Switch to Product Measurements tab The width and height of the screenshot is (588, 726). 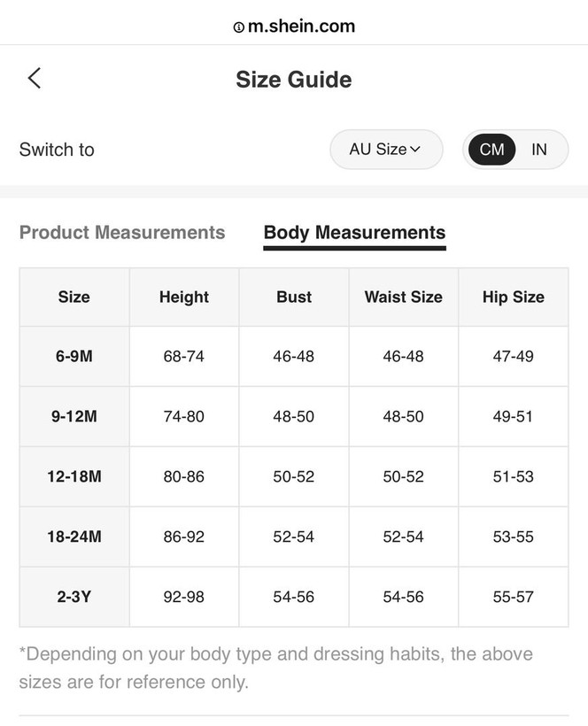click(122, 233)
